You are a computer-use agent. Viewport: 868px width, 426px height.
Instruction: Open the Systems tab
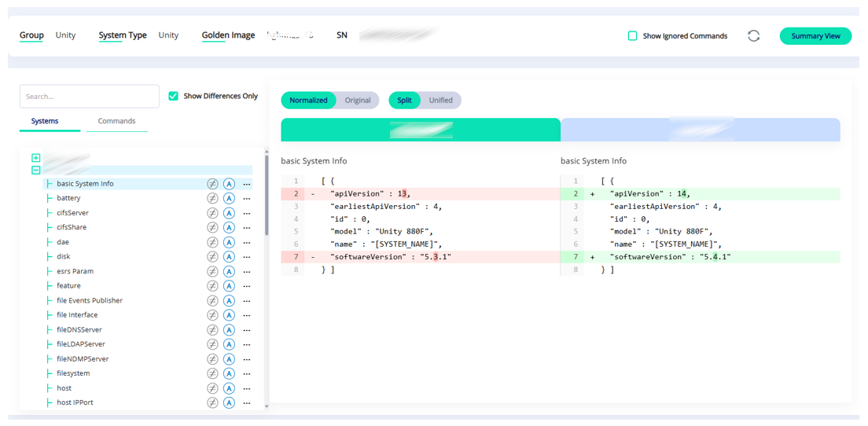click(45, 121)
